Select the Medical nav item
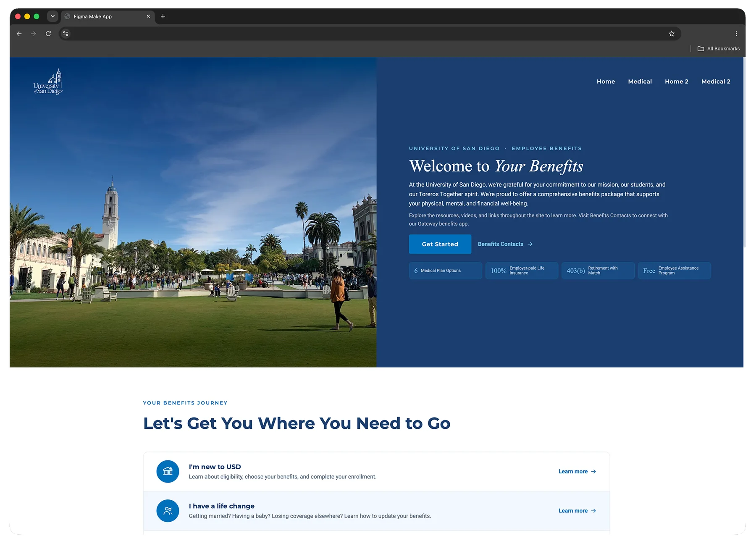This screenshot has height=541, width=756. click(x=640, y=81)
